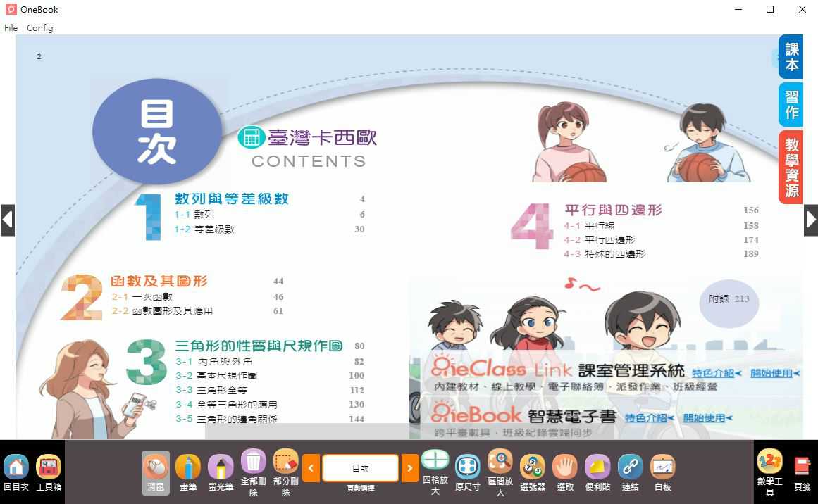
Task: Click the 臺灣卡西歐 calculator icon
Action: pyautogui.click(x=251, y=137)
